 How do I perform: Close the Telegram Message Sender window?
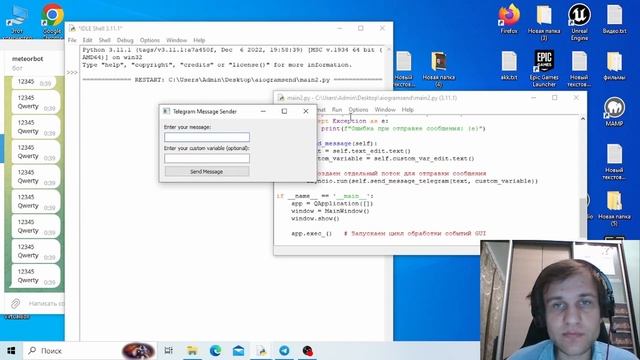306,111
